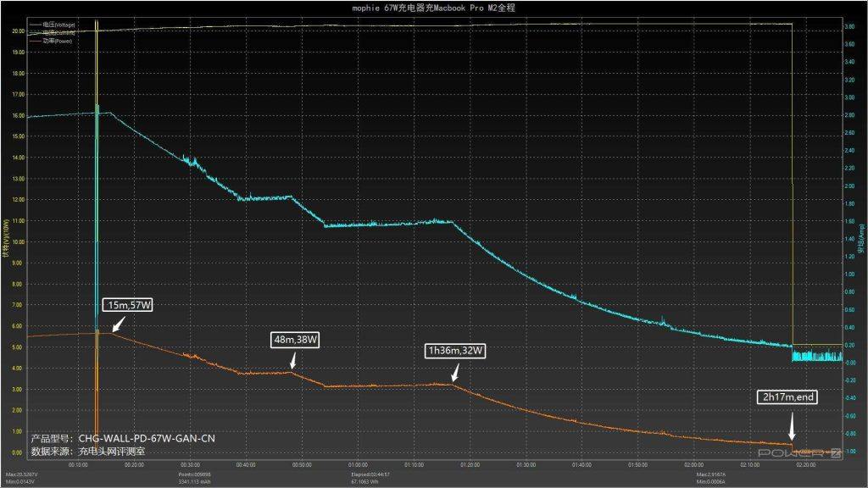
Task: Click the 20.00 tick on the voltage axis
Action: [18, 31]
